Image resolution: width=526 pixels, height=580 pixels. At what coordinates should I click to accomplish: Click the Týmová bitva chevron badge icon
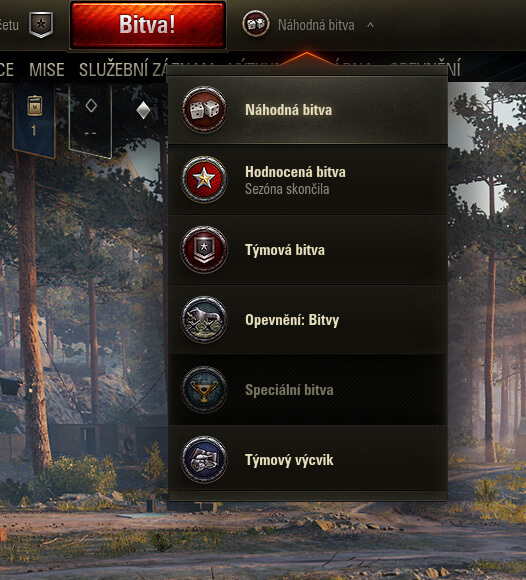(x=204, y=250)
